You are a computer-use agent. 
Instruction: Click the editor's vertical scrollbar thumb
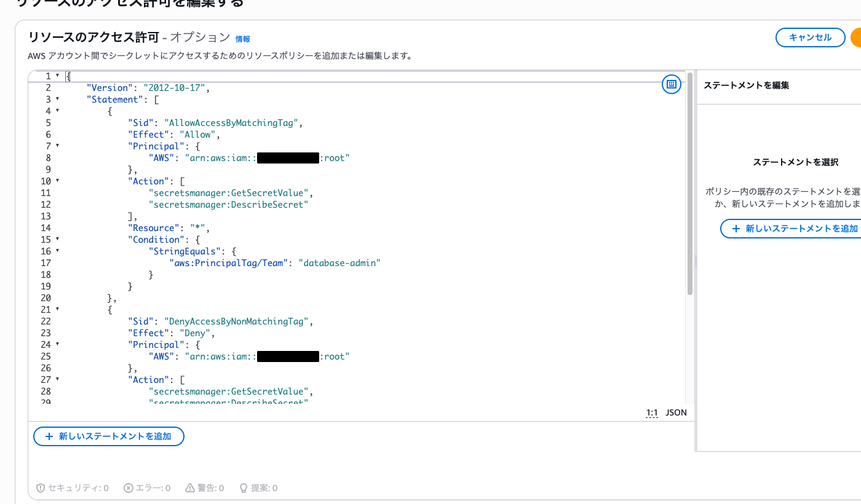690,184
